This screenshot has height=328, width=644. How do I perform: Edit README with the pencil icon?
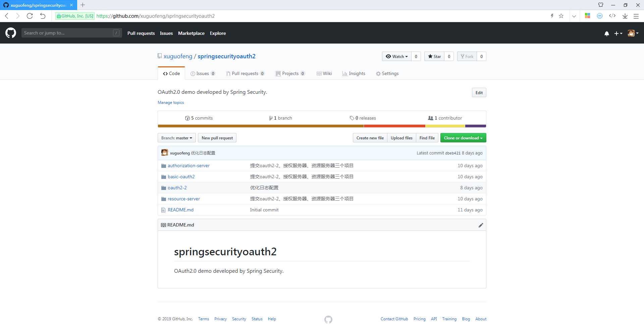click(481, 225)
